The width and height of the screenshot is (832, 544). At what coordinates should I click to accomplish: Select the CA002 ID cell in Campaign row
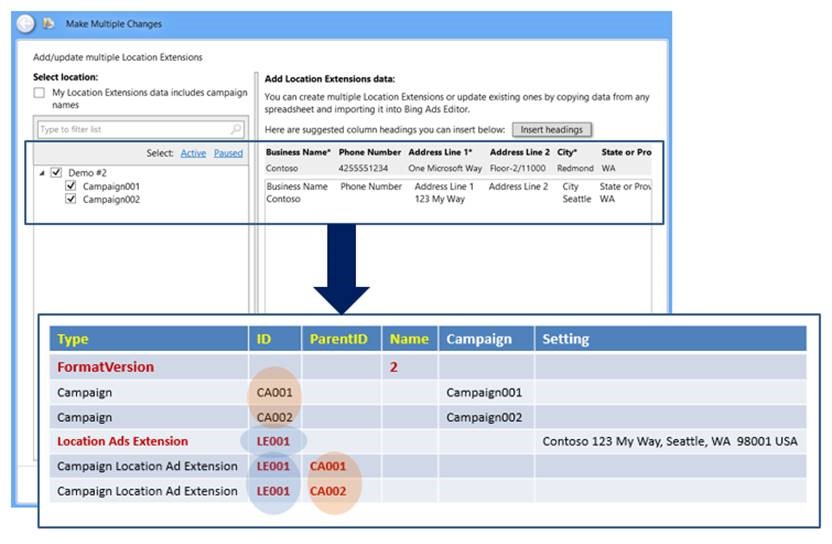pyautogui.click(x=274, y=417)
